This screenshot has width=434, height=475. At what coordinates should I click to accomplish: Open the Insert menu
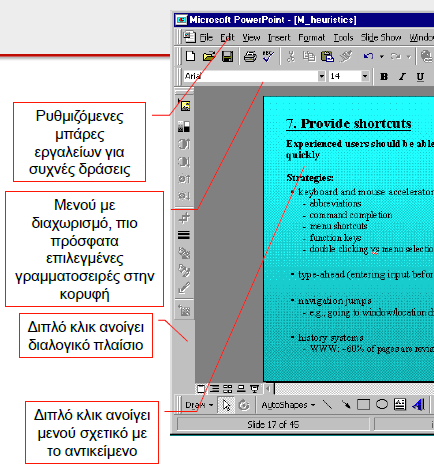coord(279,38)
